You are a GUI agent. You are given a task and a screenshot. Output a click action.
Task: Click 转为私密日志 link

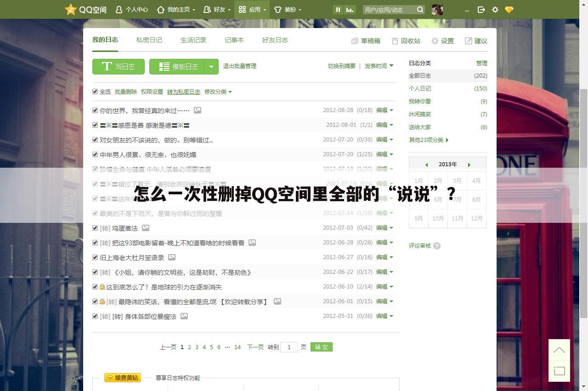(x=184, y=92)
